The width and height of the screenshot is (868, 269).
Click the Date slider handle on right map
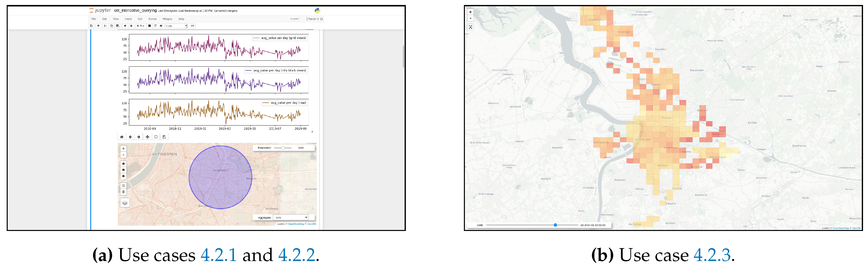[555, 225]
